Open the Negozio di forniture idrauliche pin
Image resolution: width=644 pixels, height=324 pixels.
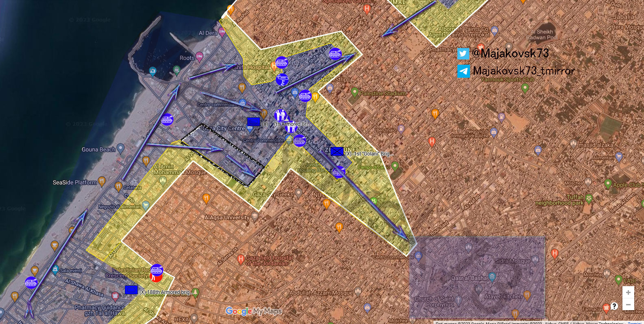pyautogui.click(x=494, y=132)
